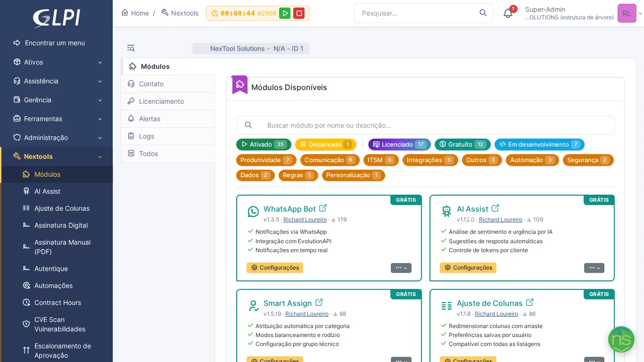Filter by the Integrações category
The height and width of the screenshot is (362, 644).
(430, 160)
